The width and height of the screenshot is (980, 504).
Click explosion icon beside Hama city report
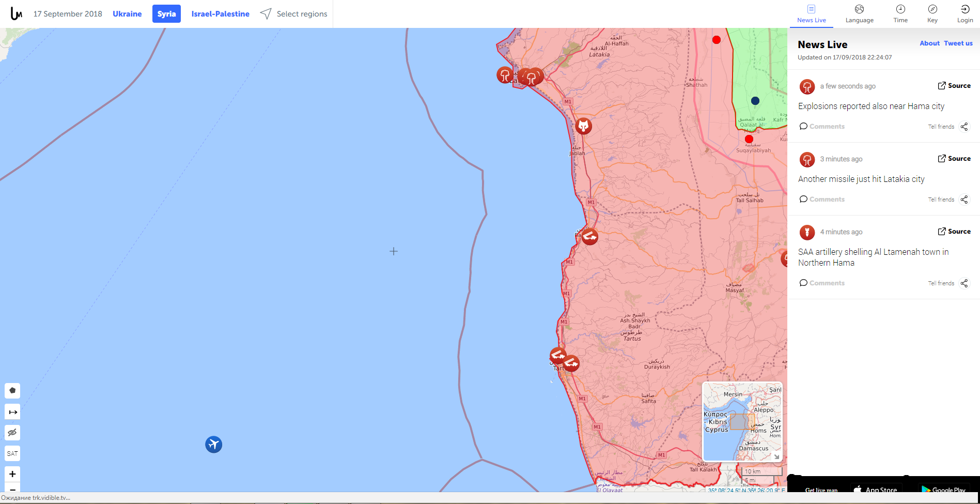click(807, 87)
